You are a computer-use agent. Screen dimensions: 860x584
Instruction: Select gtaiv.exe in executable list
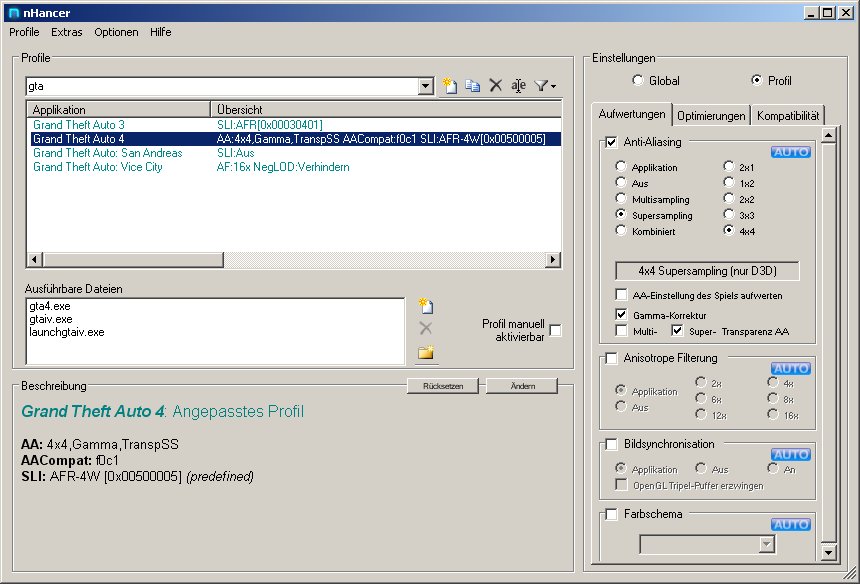(50, 319)
